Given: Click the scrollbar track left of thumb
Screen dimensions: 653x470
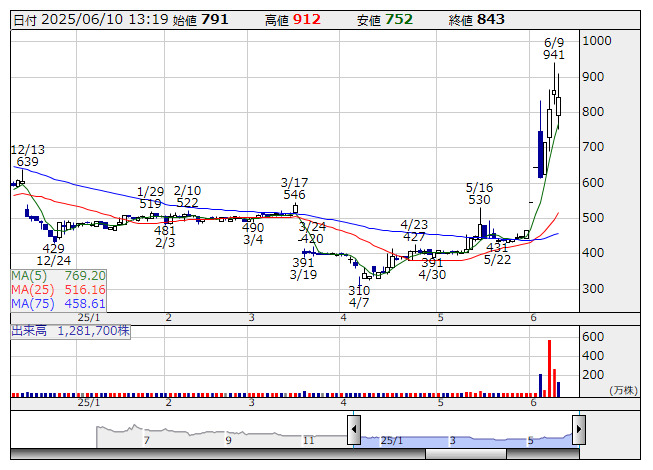Looking at the screenshot, I should coord(218,454).
